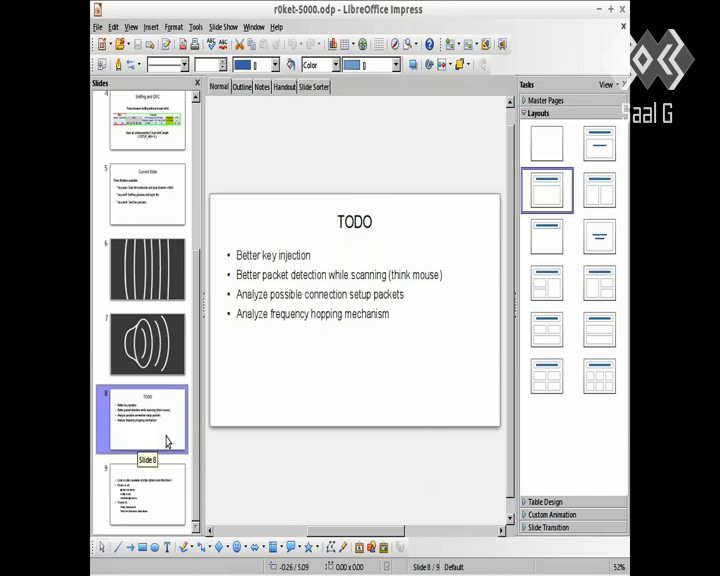Click the TODO slide title
The height and width of the screenshot is (576, 720).
(x=354, y=222)
